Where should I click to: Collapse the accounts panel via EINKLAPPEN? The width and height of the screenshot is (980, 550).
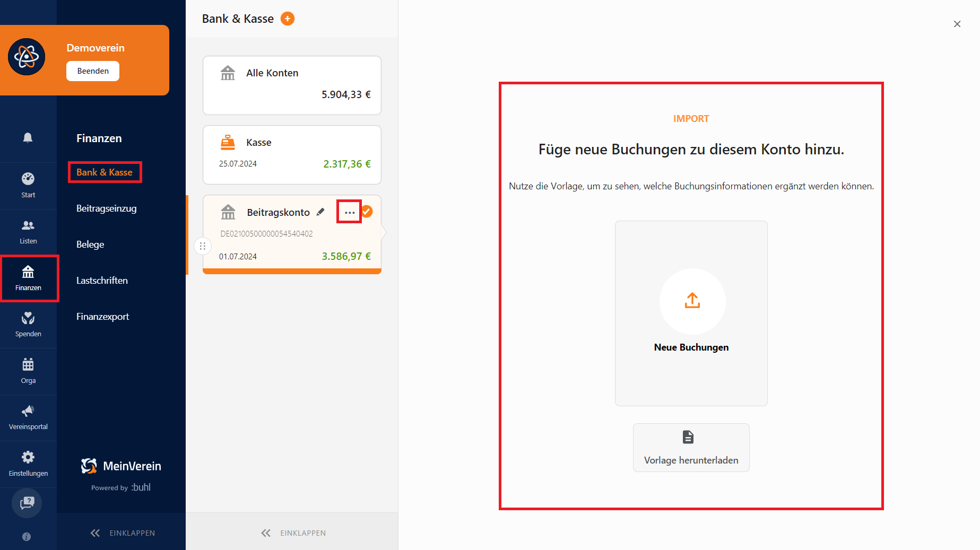[293, 533]
